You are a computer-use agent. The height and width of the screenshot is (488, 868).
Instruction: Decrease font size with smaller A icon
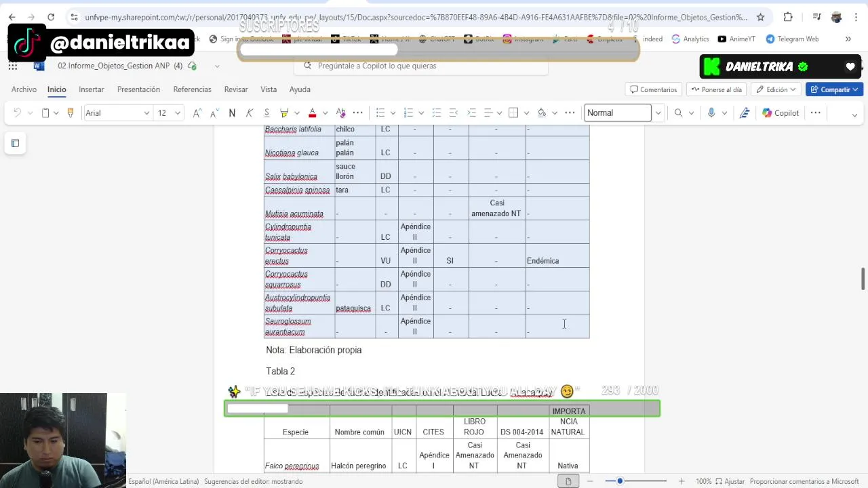tap(214, 113)
